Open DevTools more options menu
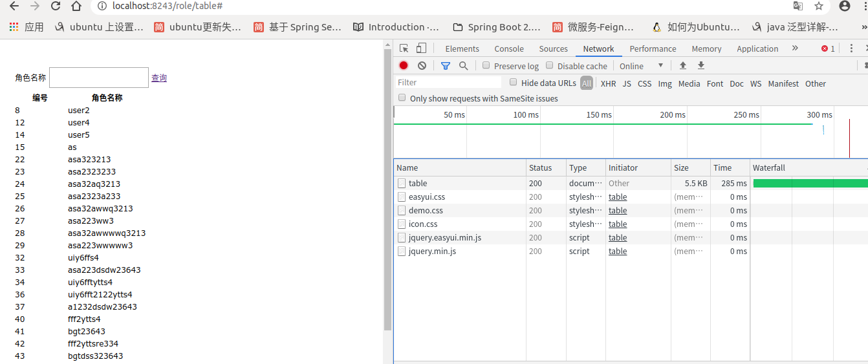The image size is (868, 364). point(852,48)
